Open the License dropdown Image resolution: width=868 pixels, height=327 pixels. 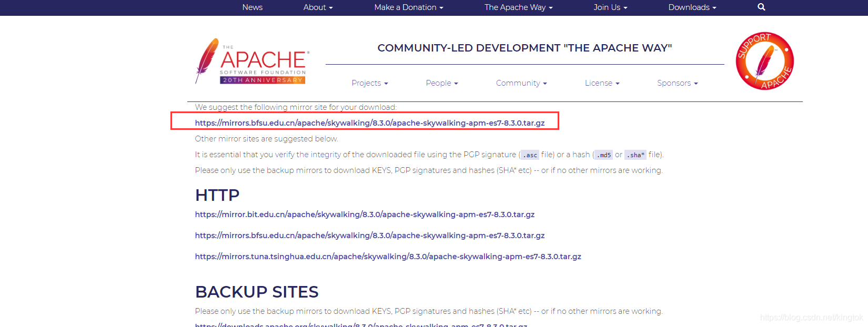tap(602, 83)
